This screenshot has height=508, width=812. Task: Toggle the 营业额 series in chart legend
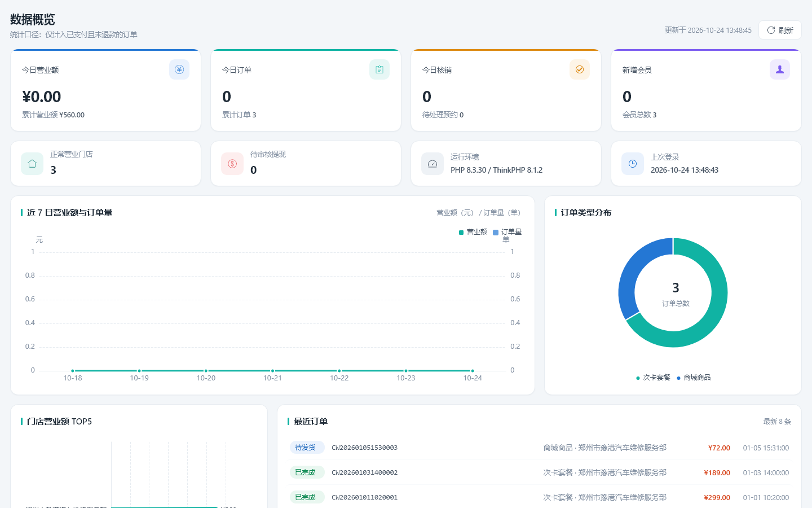(473, 232)
